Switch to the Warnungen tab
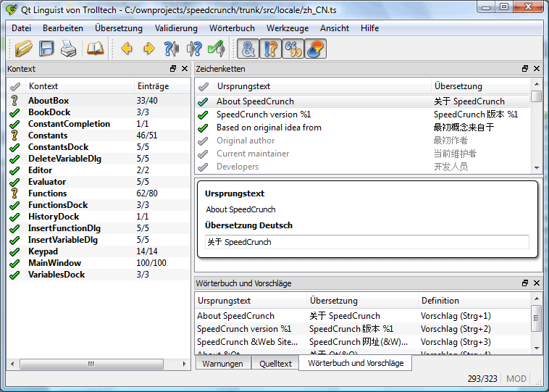549x392 pixels. pos(222,364)
